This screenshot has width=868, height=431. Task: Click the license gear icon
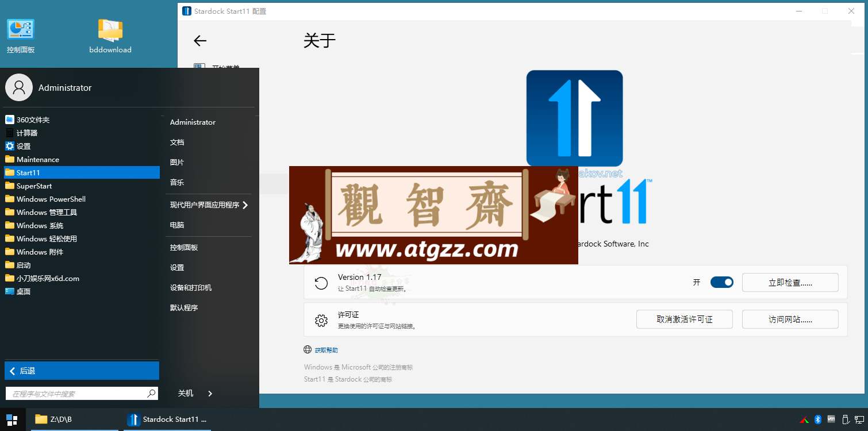tap(321, 320)
